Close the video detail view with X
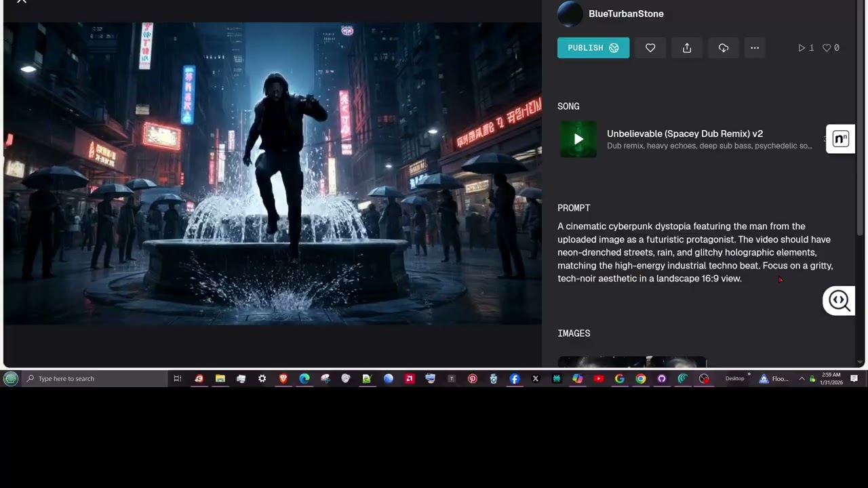The width and height of the screenshot is (868, 488). coord(22,2)
